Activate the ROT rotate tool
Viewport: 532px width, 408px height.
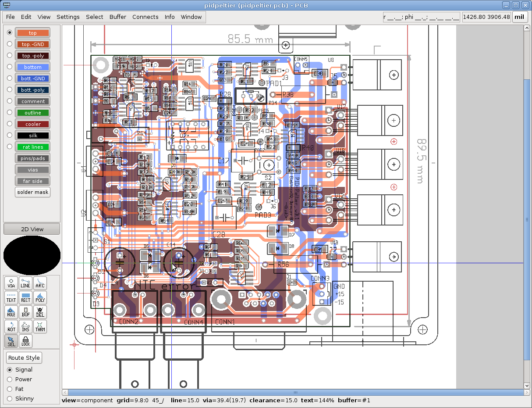11,327
